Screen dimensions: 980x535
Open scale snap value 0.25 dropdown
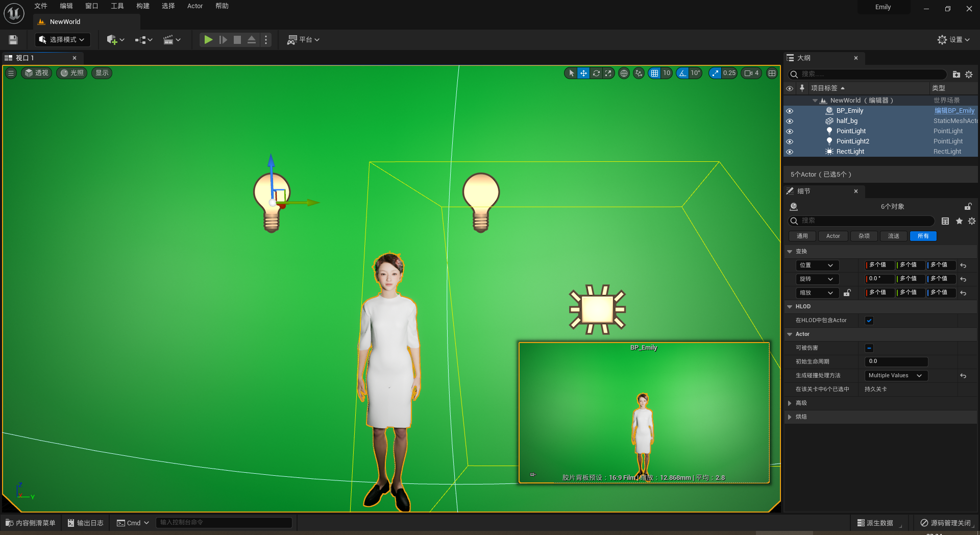(729, 73)
